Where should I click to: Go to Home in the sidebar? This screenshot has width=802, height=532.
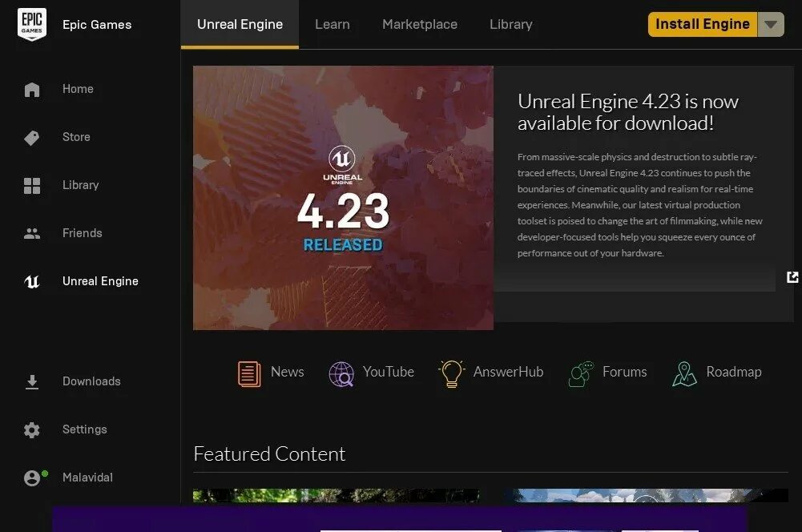point(78,89)
